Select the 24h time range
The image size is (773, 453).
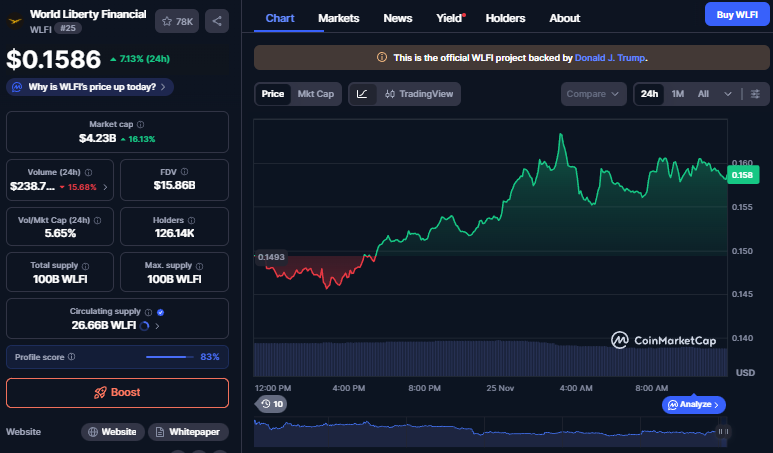[x=649, y=94]
